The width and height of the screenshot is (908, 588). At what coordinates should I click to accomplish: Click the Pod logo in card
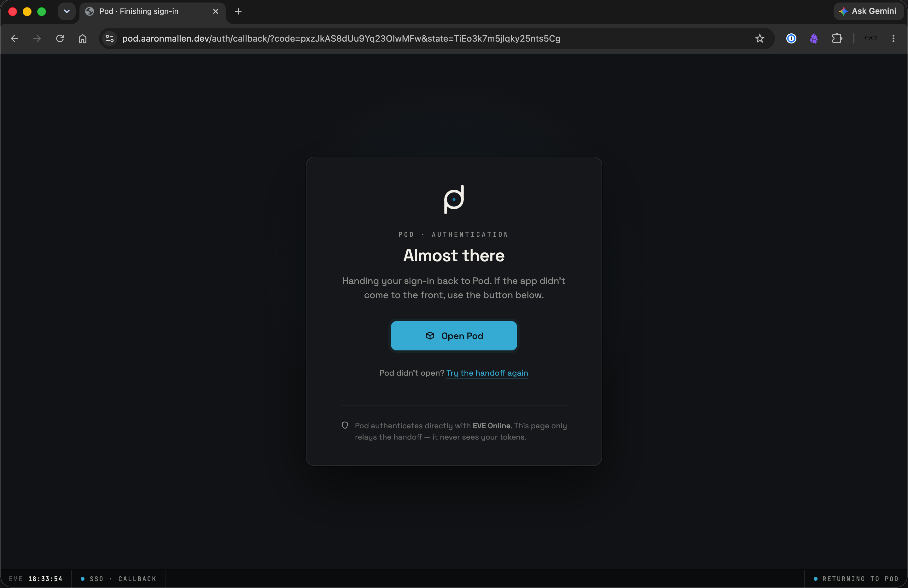coord(454,199)
